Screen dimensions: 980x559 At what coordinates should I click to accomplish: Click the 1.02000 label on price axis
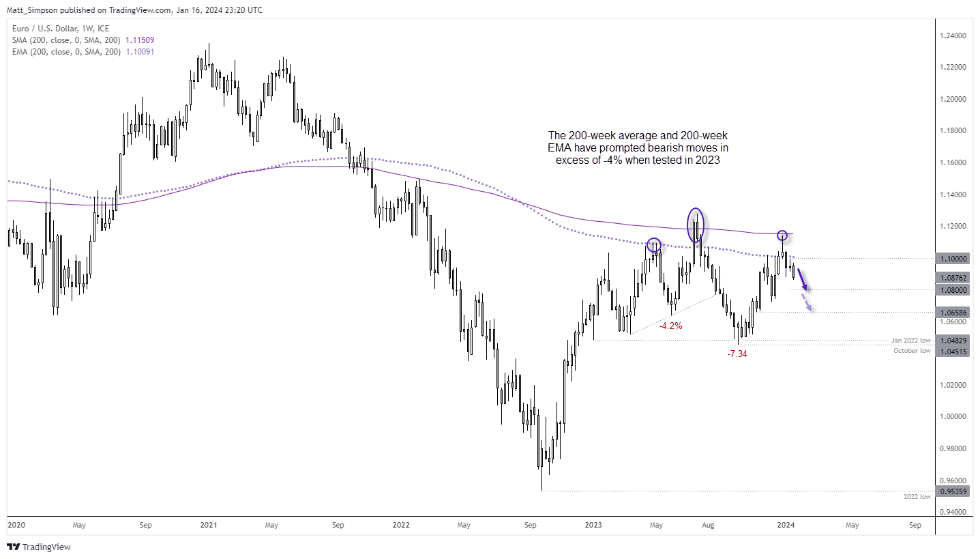(x=955, y=385)
